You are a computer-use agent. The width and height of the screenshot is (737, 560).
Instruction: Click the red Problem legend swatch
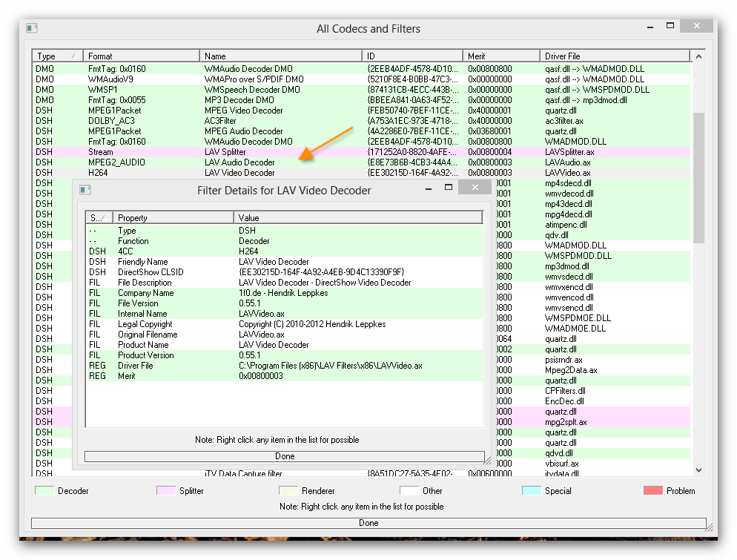tap(652, 490)
